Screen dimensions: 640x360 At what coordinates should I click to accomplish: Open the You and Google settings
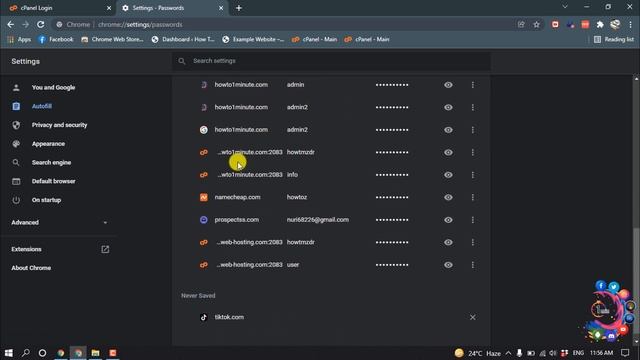tap(53, 87)
